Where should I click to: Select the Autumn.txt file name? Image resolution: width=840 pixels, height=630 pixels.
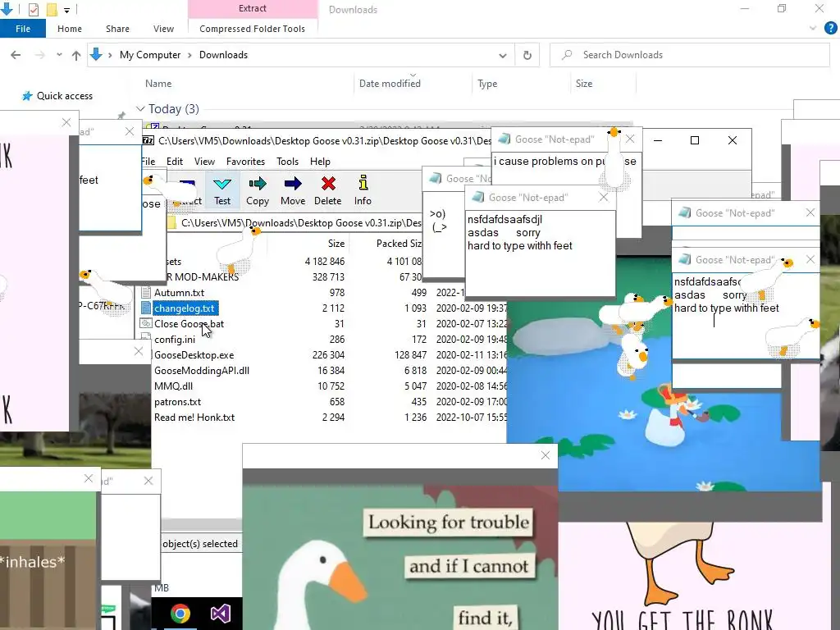[179, 293]
